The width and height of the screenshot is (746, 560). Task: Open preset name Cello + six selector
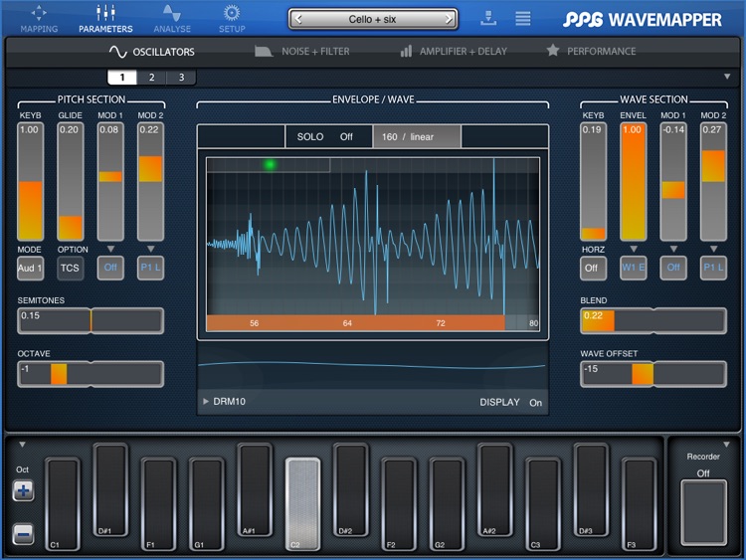pyautogui.click(x=373, y=19)
